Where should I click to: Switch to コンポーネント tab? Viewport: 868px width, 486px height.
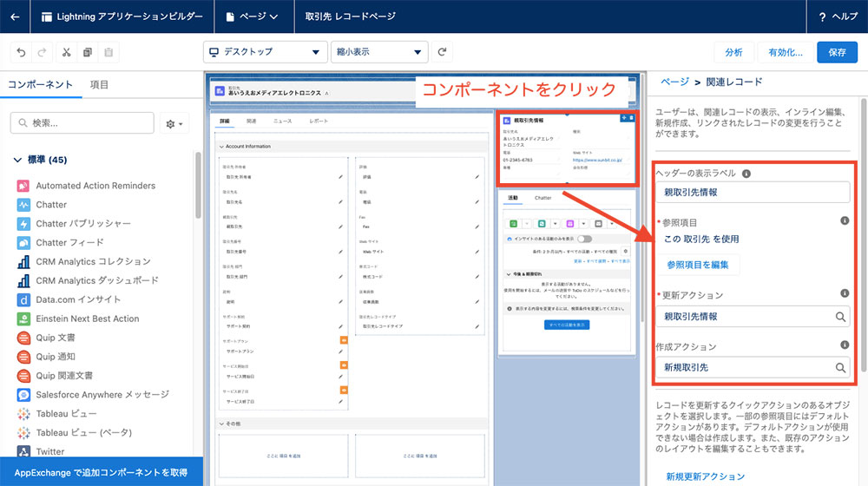click(40, 85)
